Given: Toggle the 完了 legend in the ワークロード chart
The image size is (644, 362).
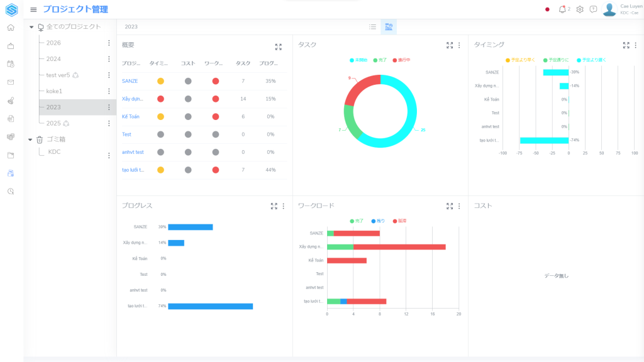Looking at the screenshot, I should pyautogui.click(x=356, y=221).
